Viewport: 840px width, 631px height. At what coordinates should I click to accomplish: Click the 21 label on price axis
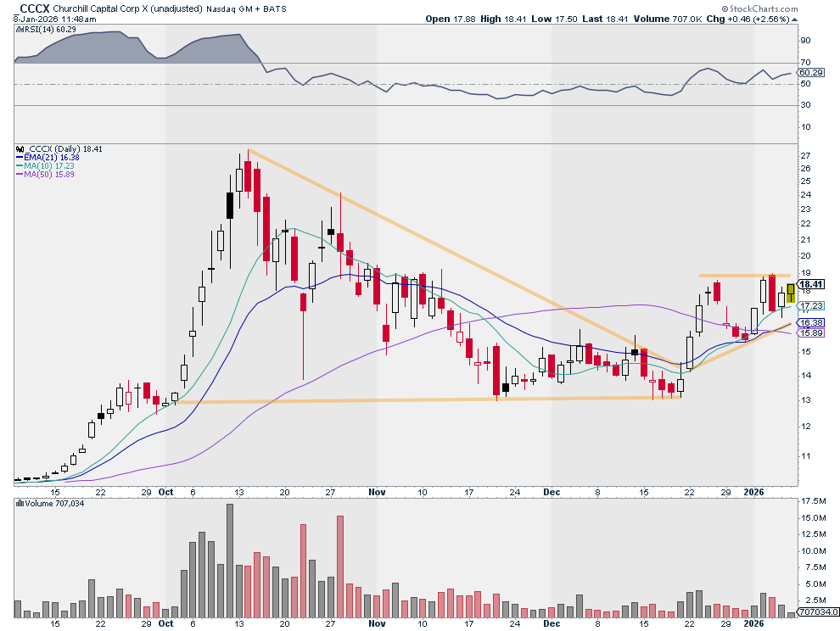(x=805, y=240)
